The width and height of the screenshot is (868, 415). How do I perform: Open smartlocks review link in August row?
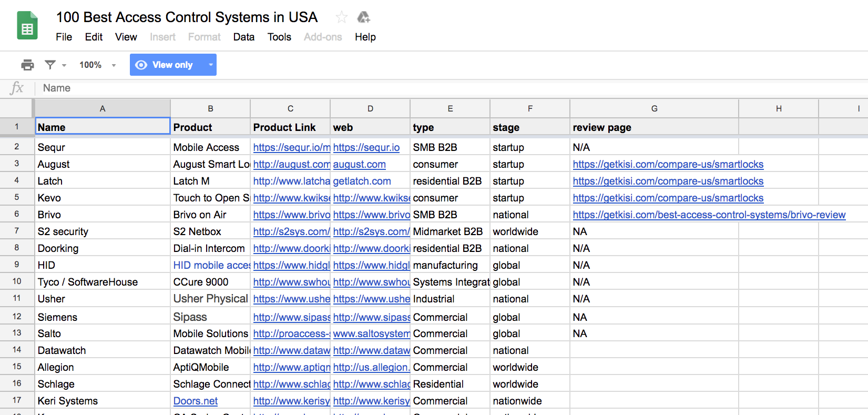click(668, 164)
